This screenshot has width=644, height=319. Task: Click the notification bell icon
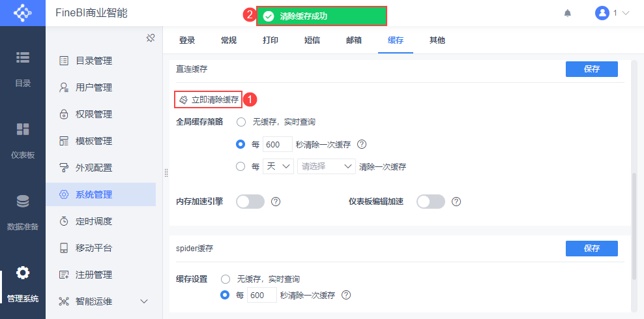pos(568,13)
